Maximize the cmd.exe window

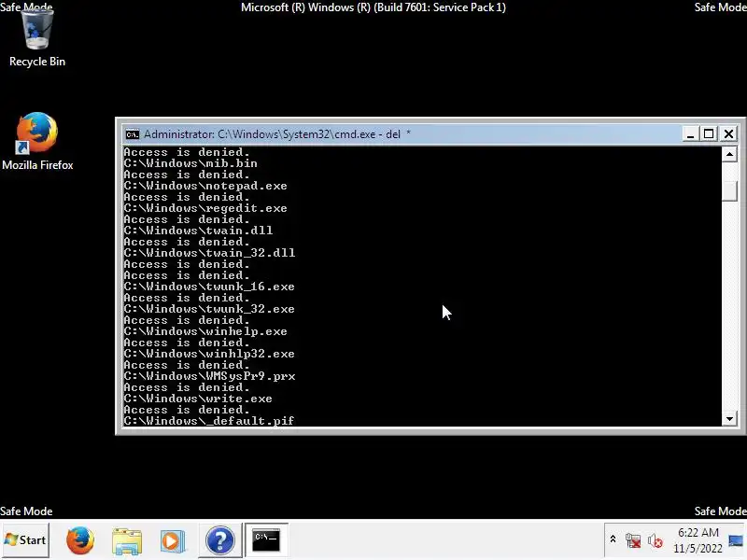[x=709, y=134]
